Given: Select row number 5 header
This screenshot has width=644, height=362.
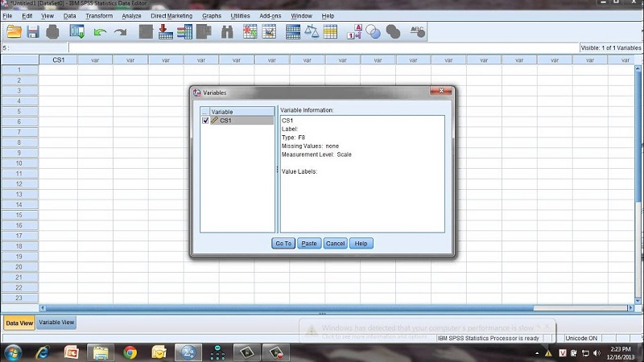Looking at the screenshot, I should pyautogui.click(x=19, y=111).
